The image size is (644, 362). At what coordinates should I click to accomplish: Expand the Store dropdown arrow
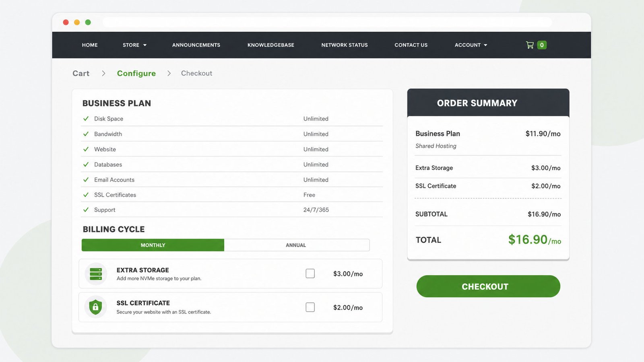(145, 45)
